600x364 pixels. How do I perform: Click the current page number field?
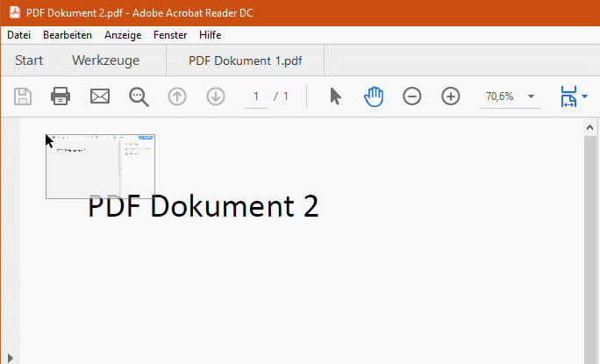click(256, 96)
